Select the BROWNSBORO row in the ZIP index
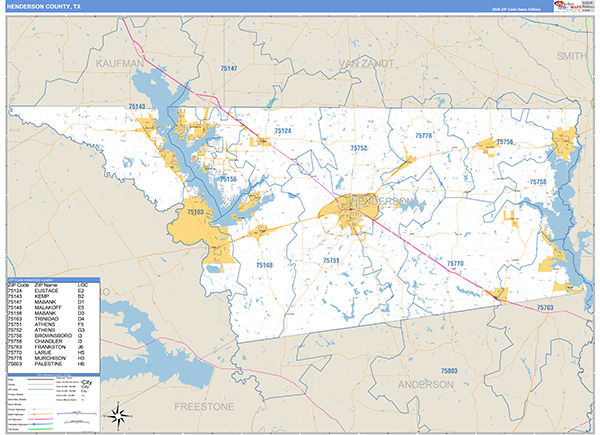Screen dimensions: 600x435 click(54, 336)
